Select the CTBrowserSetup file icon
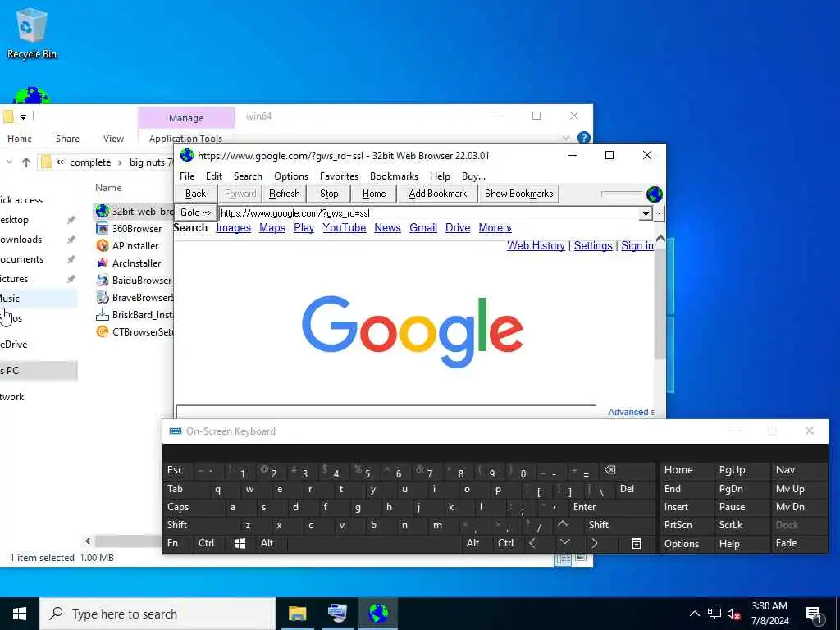The width and height of the screenshot is (840, 630). click(103, 331)
